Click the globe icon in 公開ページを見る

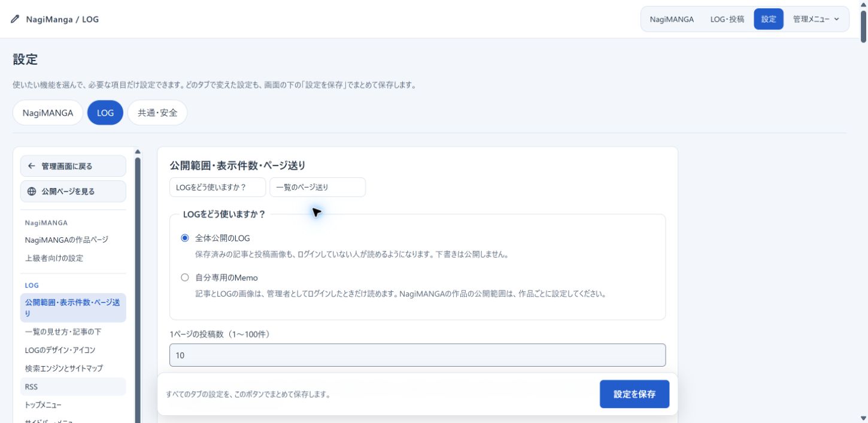[32, 192]
